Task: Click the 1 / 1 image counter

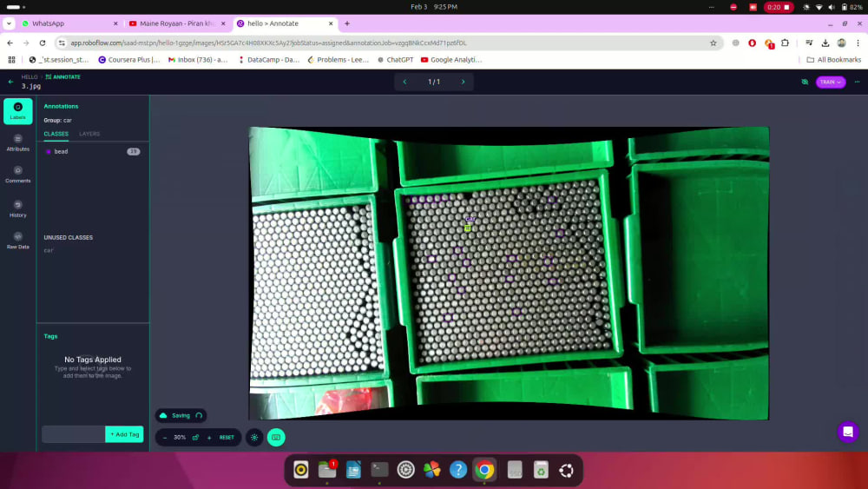Action: click(x=434, y=82)
